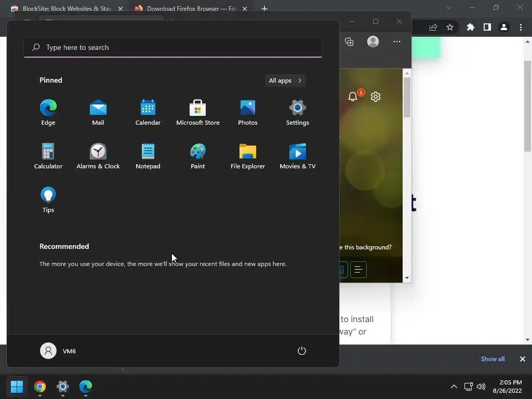Screen dimensions: 532x399
Task: Expand the All apps list
Action: tap(285, 81)
